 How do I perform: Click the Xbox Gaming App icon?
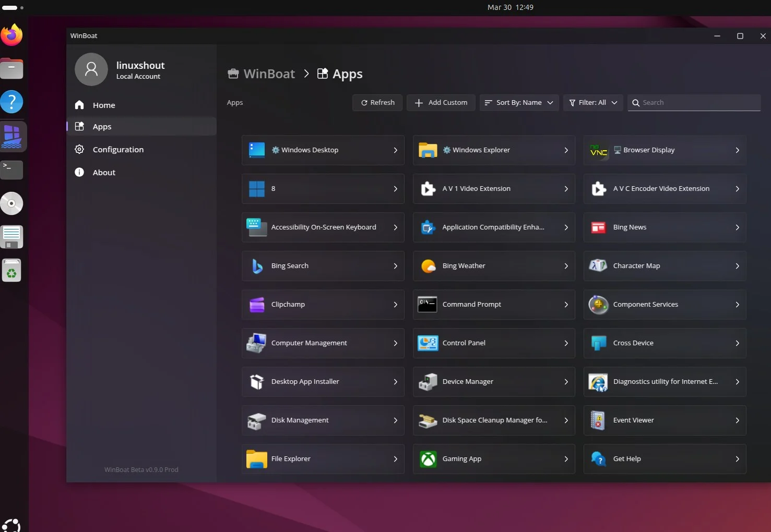[428, 459]
